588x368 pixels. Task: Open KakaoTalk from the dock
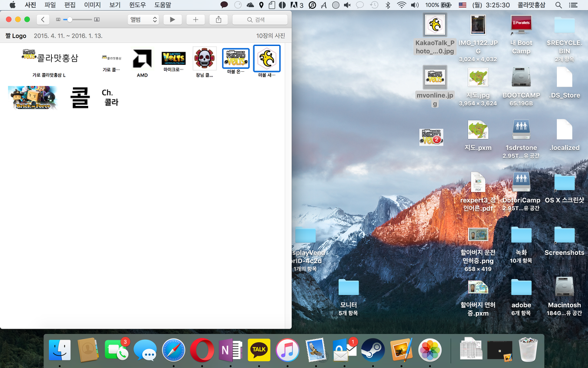tap(259, 350)
